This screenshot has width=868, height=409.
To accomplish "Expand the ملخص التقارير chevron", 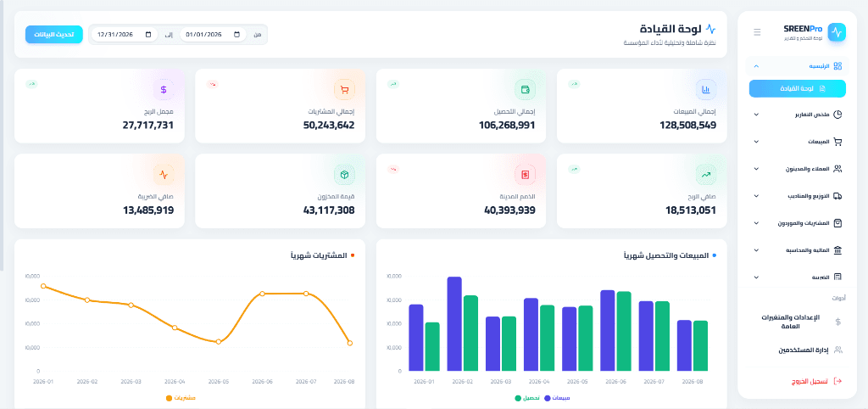I will [x=757, y=115].
